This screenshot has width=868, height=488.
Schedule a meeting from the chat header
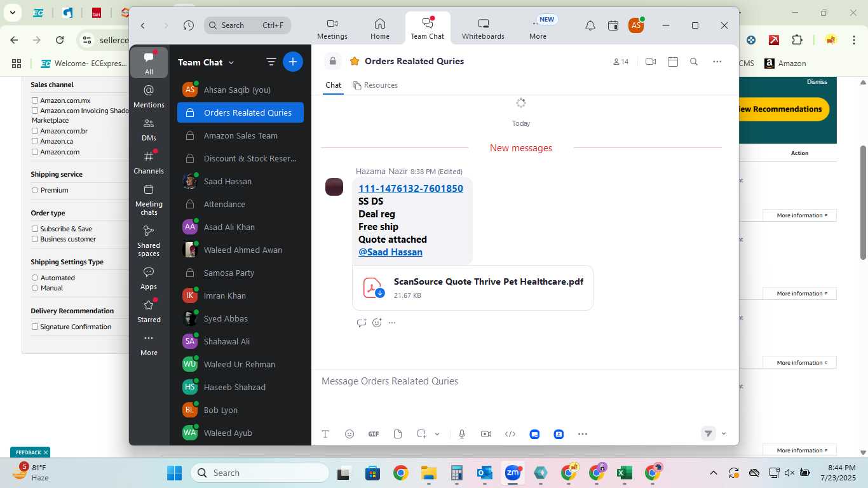[673, 62]
